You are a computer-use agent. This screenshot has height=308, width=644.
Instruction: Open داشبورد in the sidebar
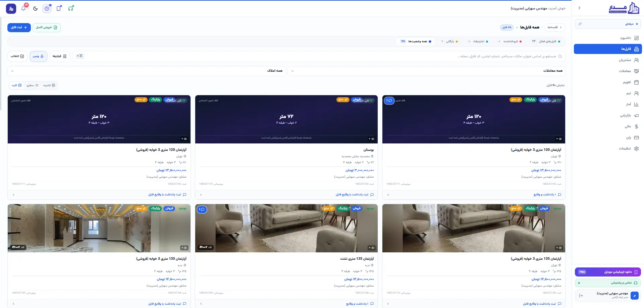click(607, 38)
